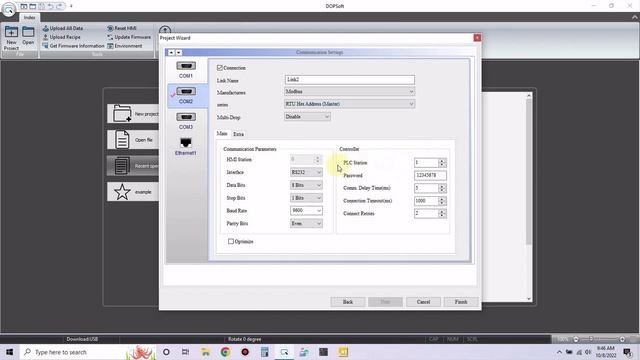Click the Link Name input field
Image resolution: width=640 pixels, height=360 pixels.
pos(349,79)
